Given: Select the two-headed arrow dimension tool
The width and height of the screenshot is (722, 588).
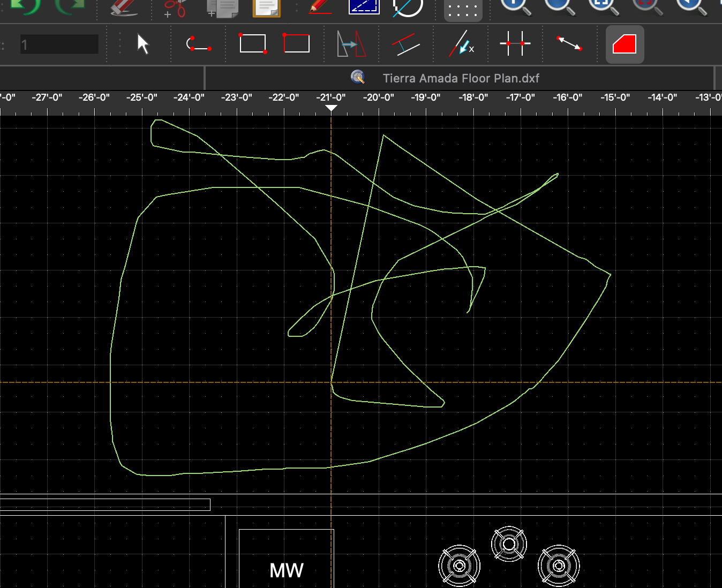Looking at the screenshot, I should coord(569,44).
